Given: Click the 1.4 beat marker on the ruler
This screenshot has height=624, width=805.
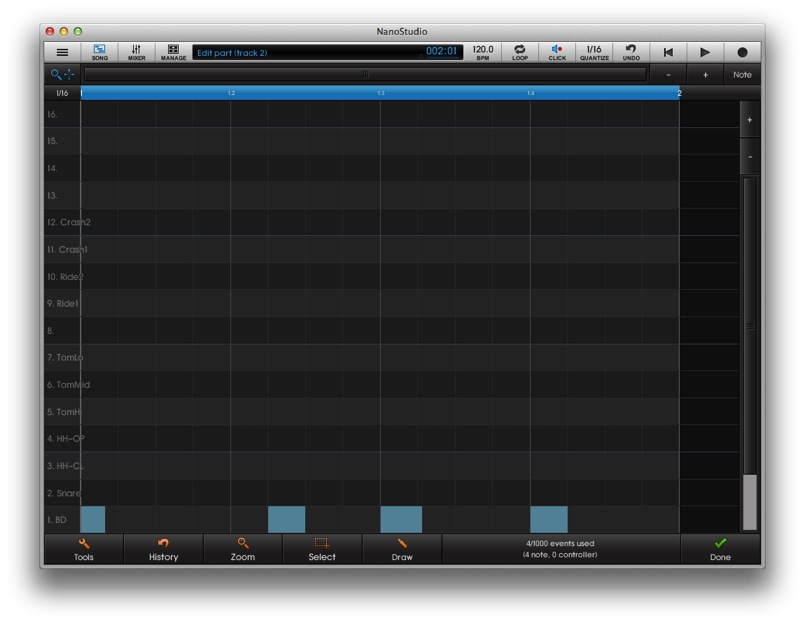Looking at the screenshot, I should [531, 93].
